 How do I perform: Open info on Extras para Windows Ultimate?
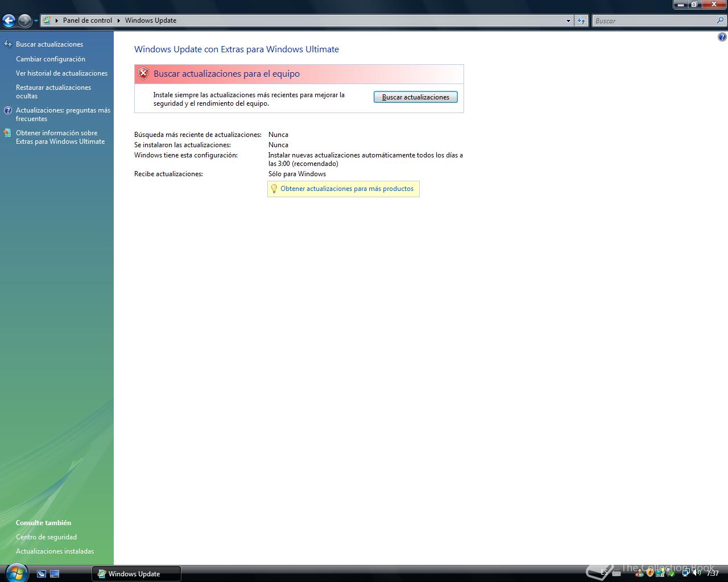[x=60, y=137]
